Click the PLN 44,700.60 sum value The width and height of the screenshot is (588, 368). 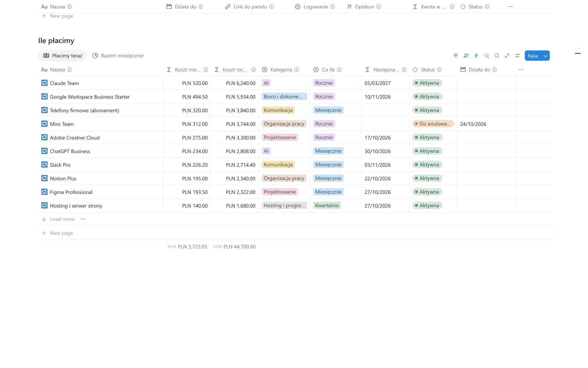click(x=240, y=247)
